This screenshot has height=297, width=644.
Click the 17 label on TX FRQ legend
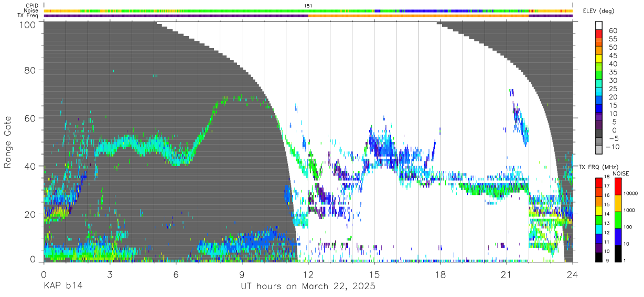607,186
